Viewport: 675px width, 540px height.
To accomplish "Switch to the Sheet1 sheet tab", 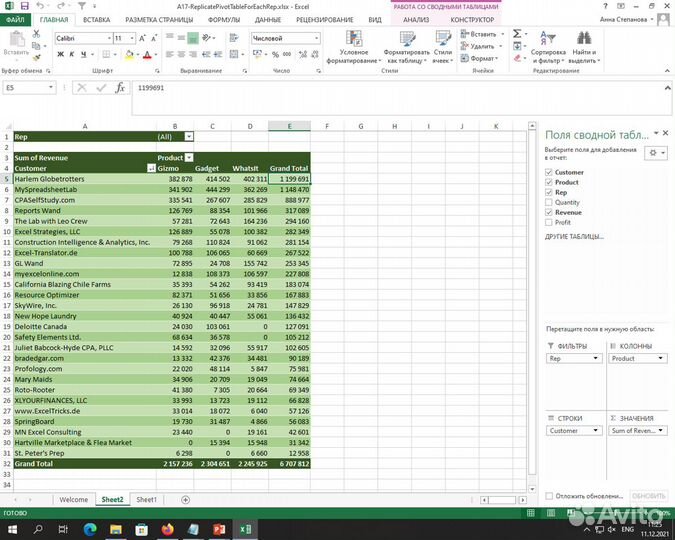I will (x=146, y=500).
